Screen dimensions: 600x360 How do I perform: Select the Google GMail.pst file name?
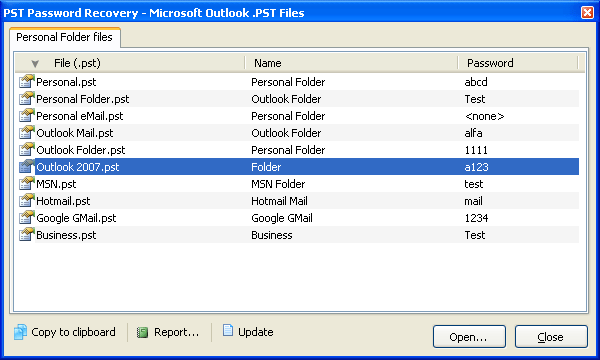pos(76,218)
